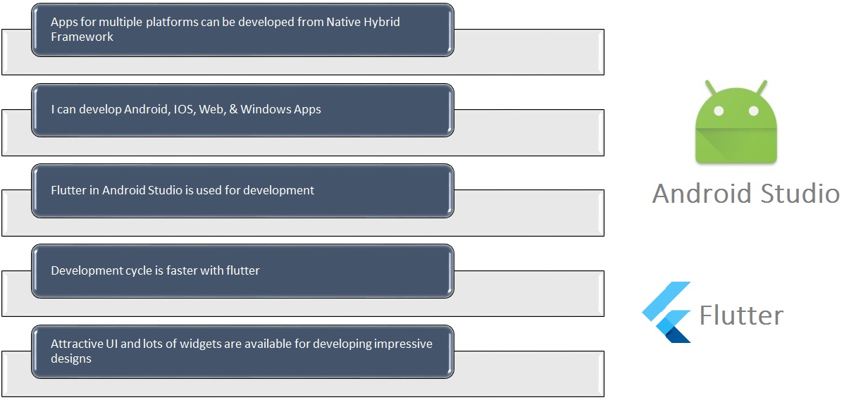Click the Flutter logo icon
Image resolution: width=868 pixels, height=400 pixels.
click(x=667, y=313)
